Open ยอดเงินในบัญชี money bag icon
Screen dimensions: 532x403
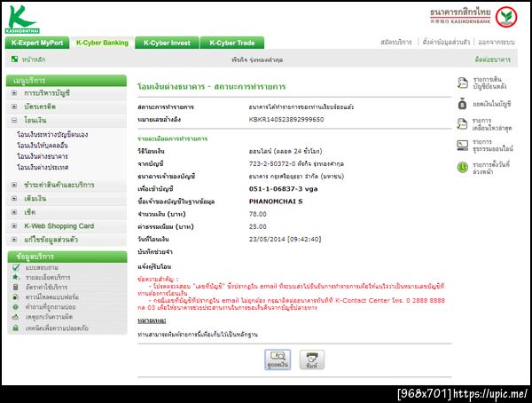pyautogui.click(x=463, y=104)
